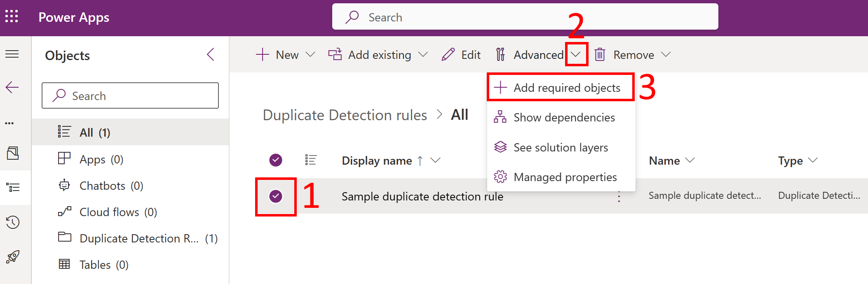The height and width of the screenshot is (284, 868).
Task: Toggle the select-all header checkbox
Action: pos(276,160)
